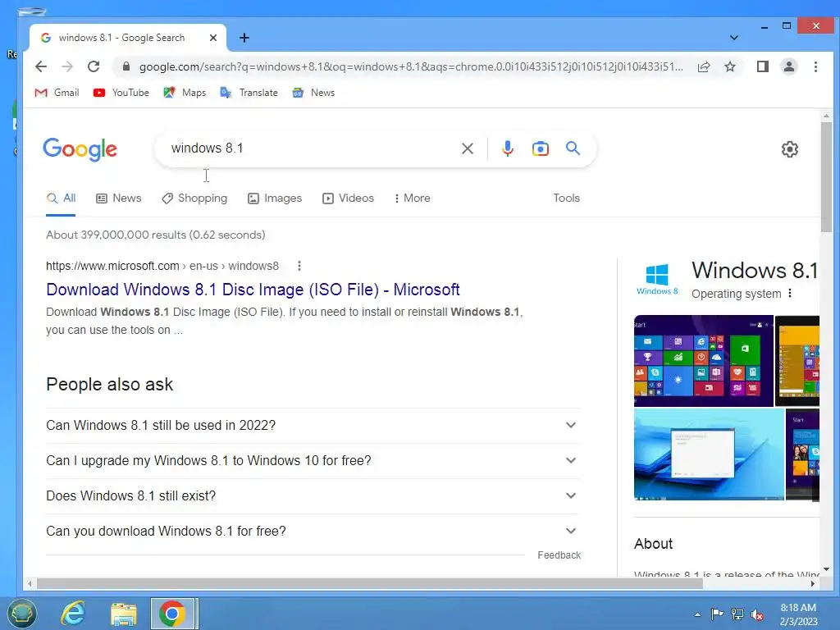The width and height of the screenshot is (840, 630).
Task: Click the search text field containing windows 8.1
Action: pyautogui.click(x=311, y=148)
